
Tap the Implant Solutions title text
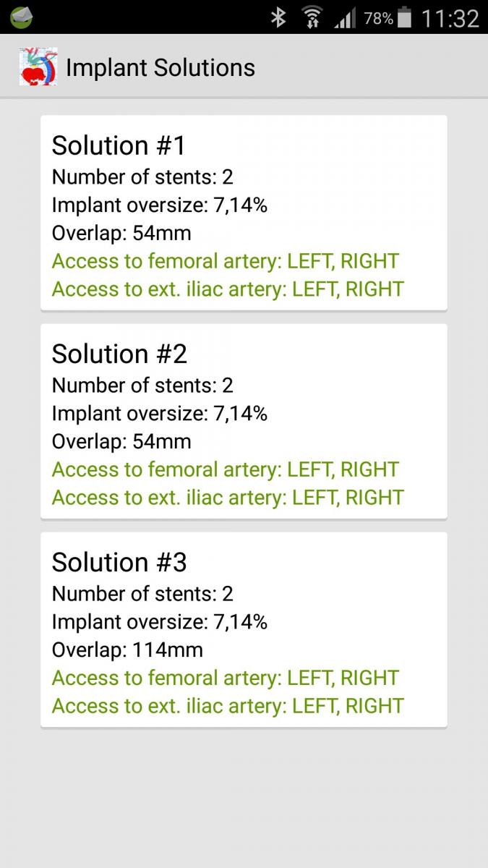click(160, 68)
